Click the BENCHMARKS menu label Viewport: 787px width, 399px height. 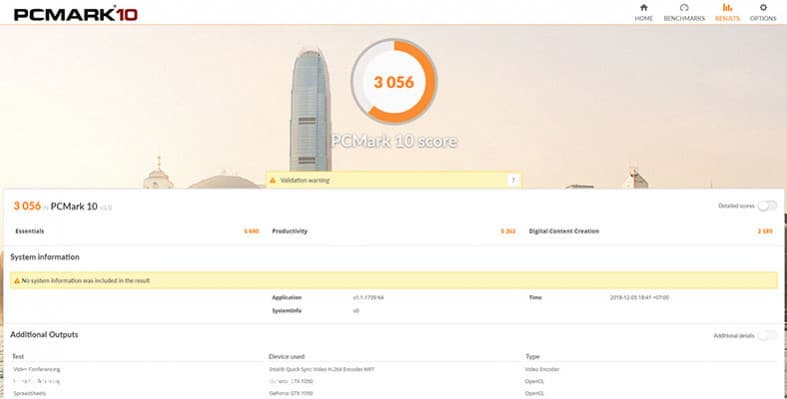[x=684, y=19]
